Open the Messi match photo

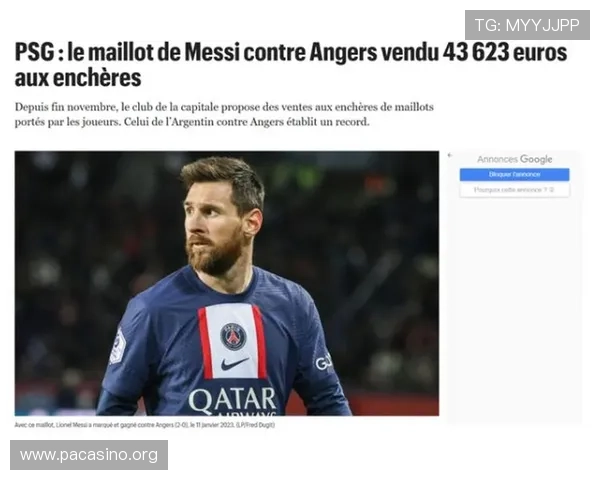[x=227, y=283]
